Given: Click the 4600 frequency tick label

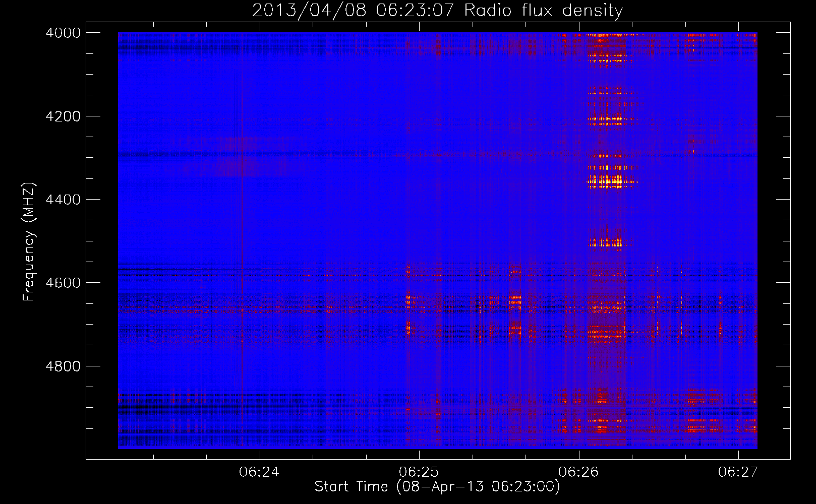Looking at the screenshot, I should coord(63,283).
